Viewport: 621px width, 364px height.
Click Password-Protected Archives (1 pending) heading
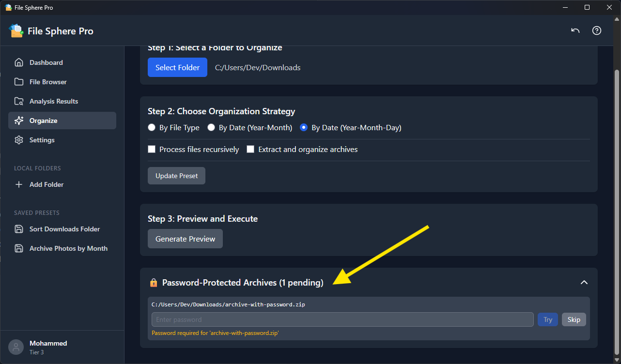click(243, 283)
